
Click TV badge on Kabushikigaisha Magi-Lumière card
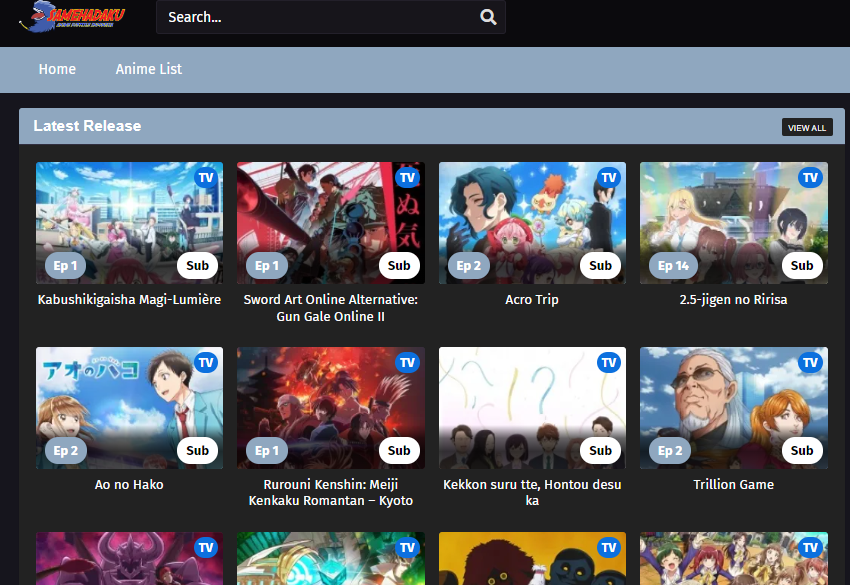coord(206,177)
